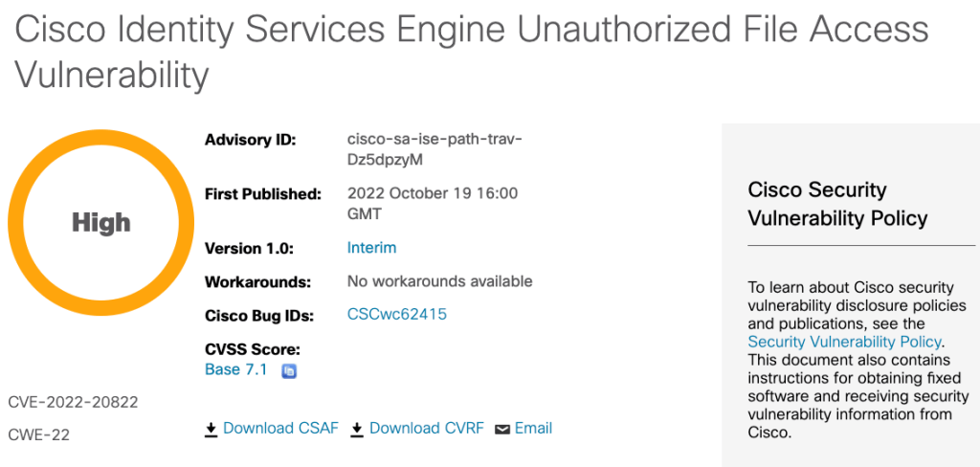
Task: Open the Interim version link
Action: coord(371,248)
